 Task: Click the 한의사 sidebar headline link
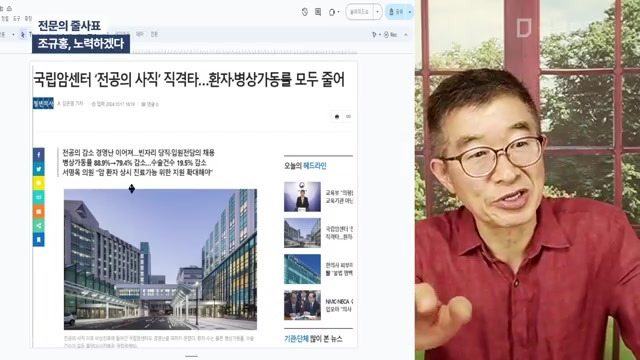coord(339,269)
